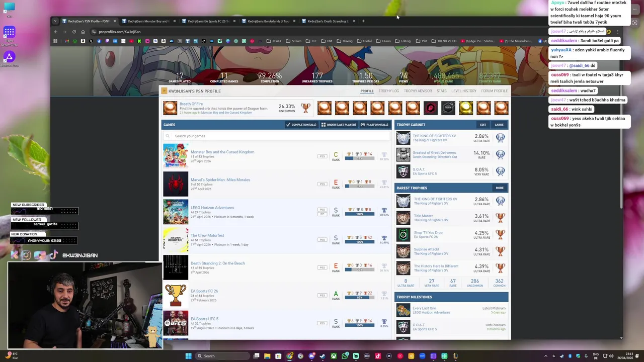This screenshot has height=362, width=644.
Task: Open the Stream bookmarks folder
Action: pos(294,41)
